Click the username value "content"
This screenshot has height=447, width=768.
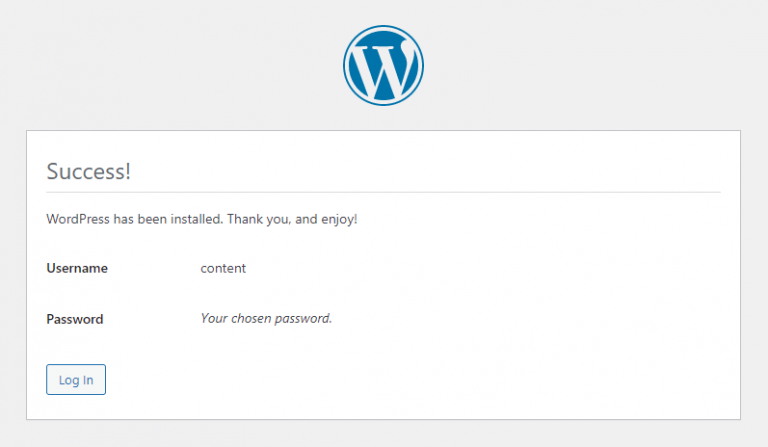coord(223,268)
